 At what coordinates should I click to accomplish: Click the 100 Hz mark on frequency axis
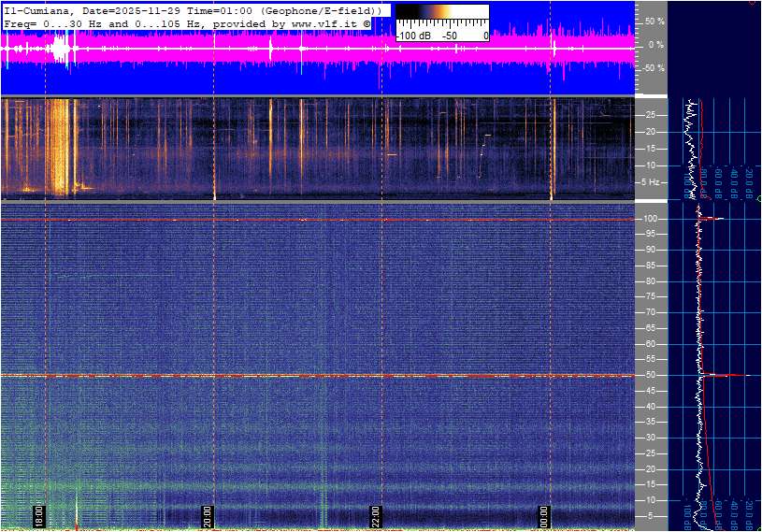coord(650,219)
